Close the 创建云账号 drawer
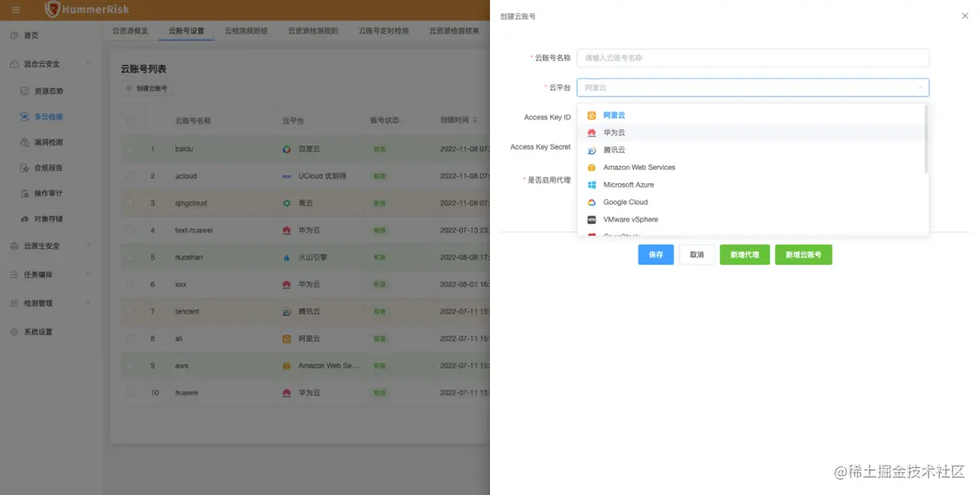The width and height of the screenshot is (980, 495). [965, 16]
